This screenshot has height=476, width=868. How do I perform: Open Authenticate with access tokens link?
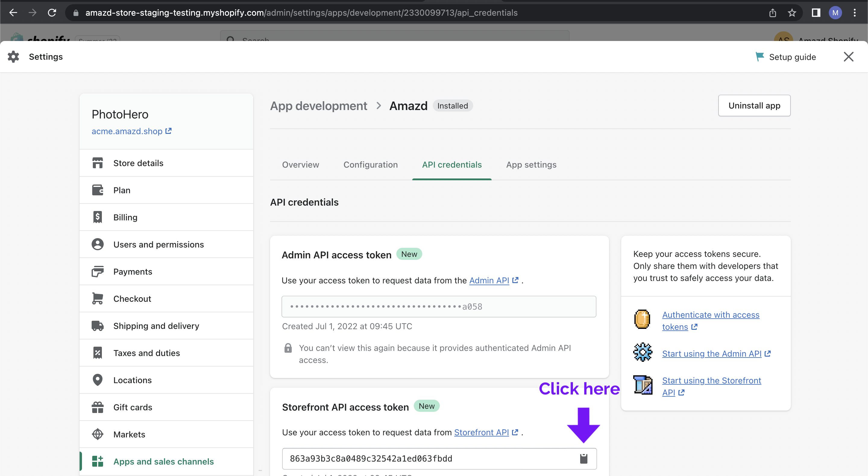coord(710,320)
